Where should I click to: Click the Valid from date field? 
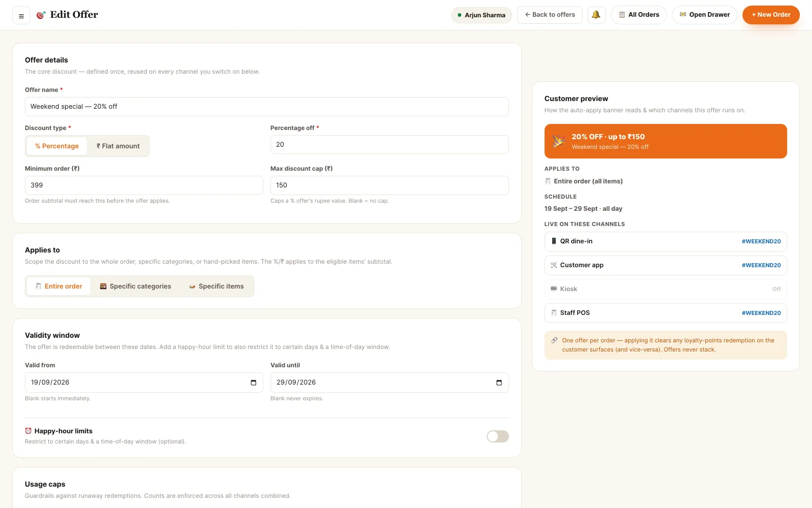point(144,383)
